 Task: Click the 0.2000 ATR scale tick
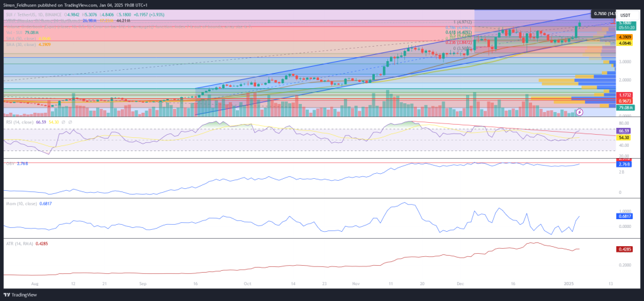coord(625,265)
